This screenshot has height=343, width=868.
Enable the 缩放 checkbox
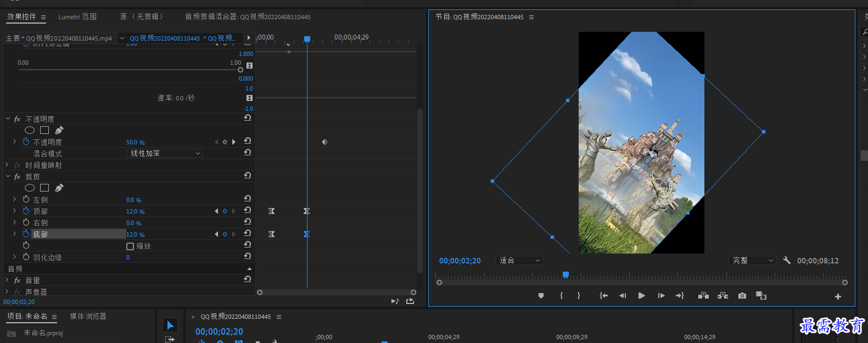130,246
